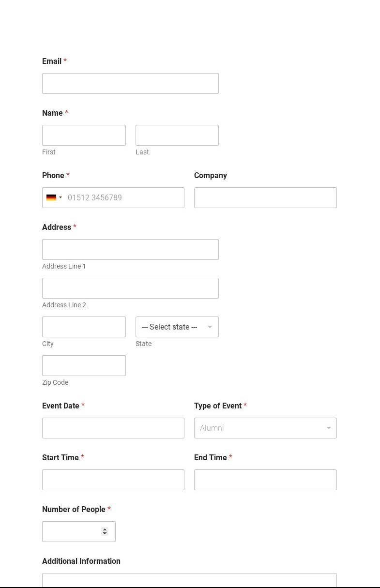Focus the Last name field
Screen dimensions: 380x588
177,136
